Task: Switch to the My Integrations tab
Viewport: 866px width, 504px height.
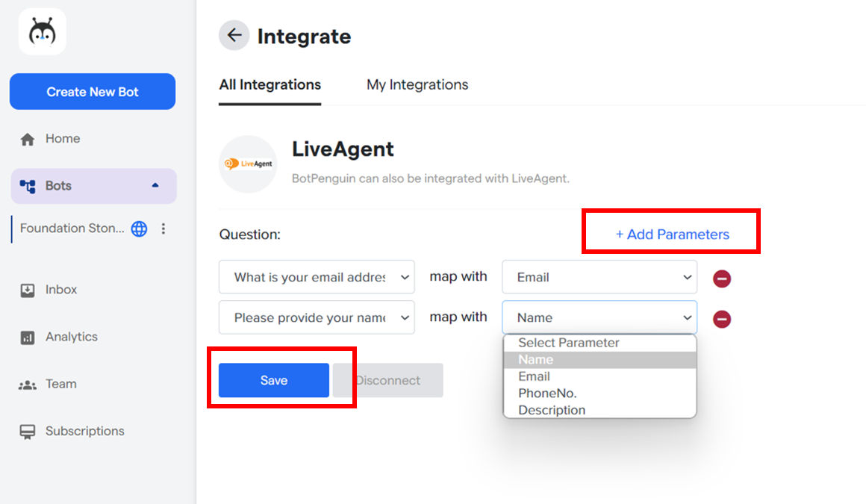Action: coord(417,84)
